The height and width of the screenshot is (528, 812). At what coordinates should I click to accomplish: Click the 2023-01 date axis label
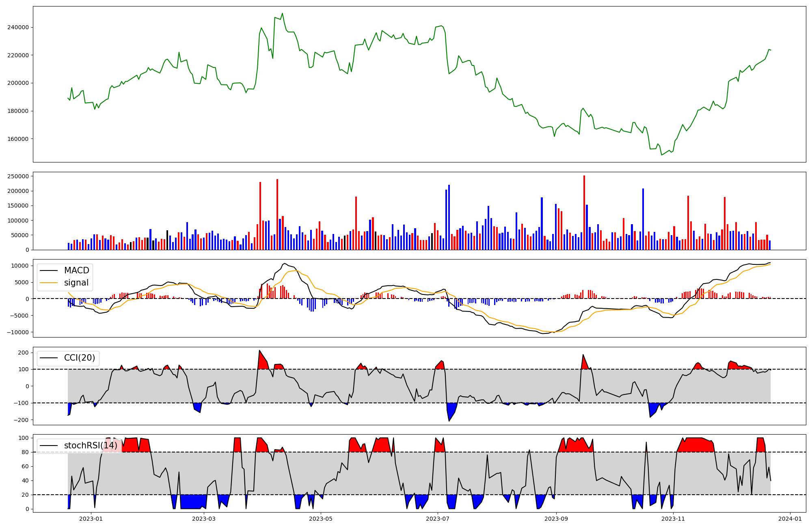pyautogui.click(x=91, y=519)
